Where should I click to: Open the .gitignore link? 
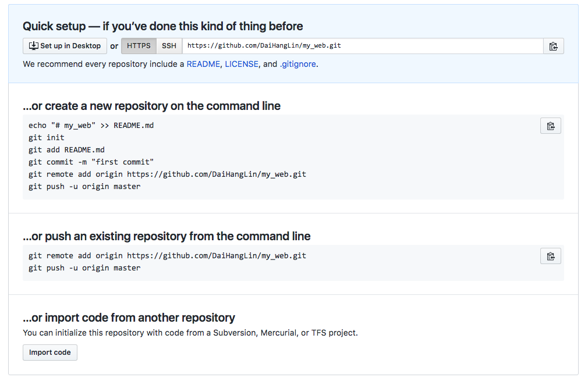coord(297,64)
